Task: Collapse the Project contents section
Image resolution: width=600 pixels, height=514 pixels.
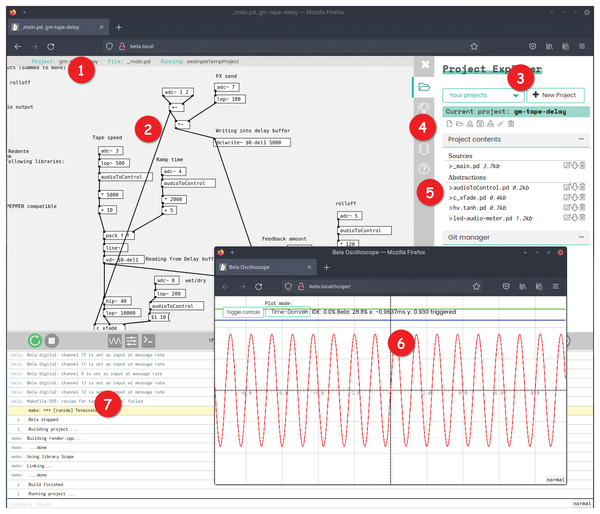Action: [x=582, y=139]
